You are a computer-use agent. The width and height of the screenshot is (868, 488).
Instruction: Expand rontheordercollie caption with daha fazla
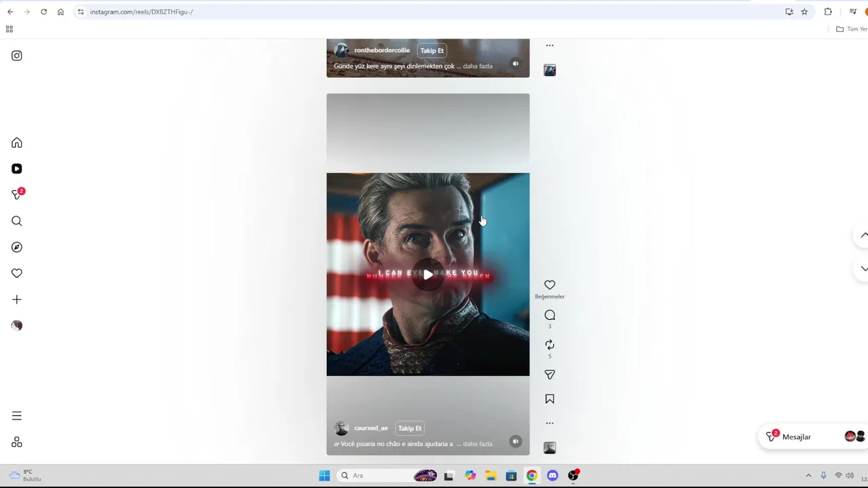[477, 66]
